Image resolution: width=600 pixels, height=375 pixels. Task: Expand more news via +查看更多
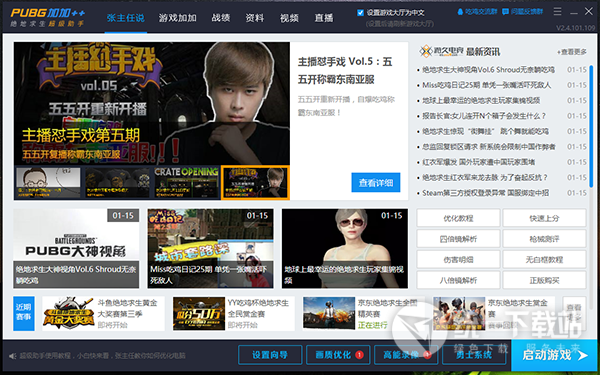tap(572, 52)
